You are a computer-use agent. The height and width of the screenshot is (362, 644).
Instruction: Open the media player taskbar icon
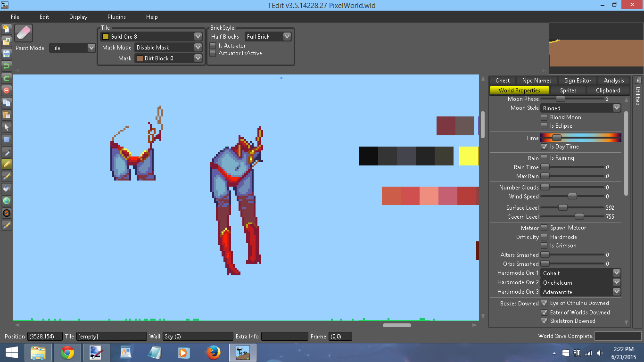point(183,353)
